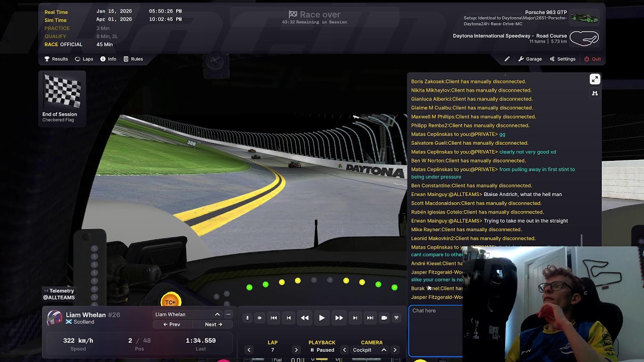Click the Telemetry @ALLTEAMS label
The width and height of the screenshot is (644, 362).
(59, 294)
